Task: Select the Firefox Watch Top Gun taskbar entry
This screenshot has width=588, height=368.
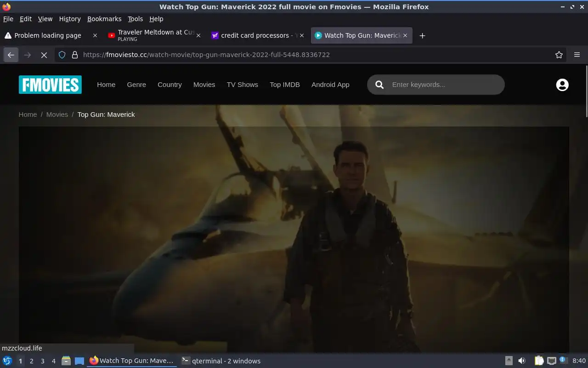Action: [132, 361]
